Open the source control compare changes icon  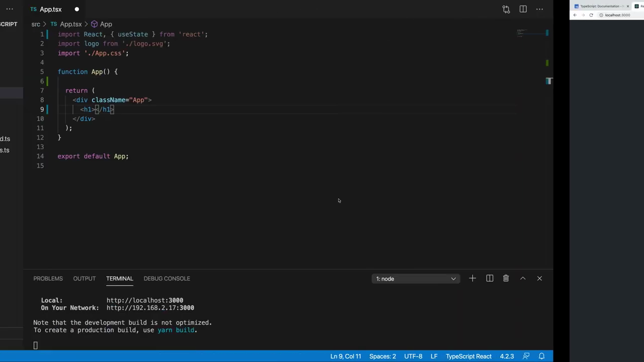[x=506, y=9]
